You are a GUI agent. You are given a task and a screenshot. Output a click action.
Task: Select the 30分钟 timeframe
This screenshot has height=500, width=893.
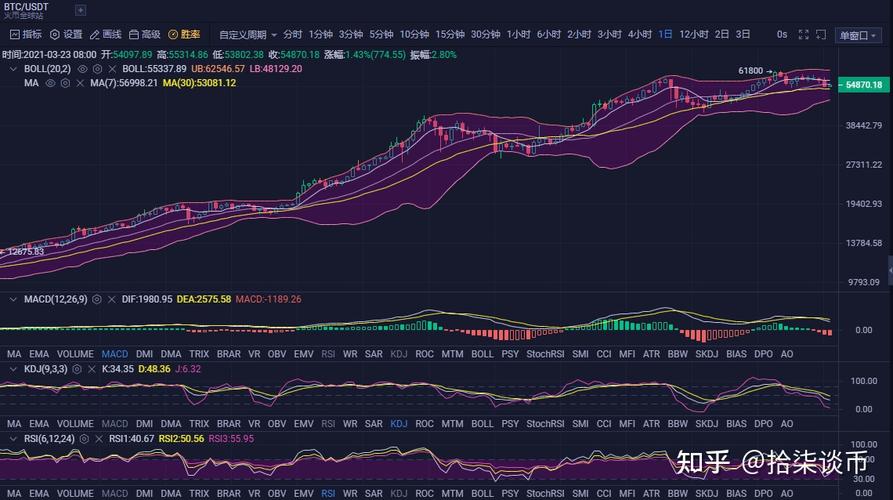tap(485, 35)
